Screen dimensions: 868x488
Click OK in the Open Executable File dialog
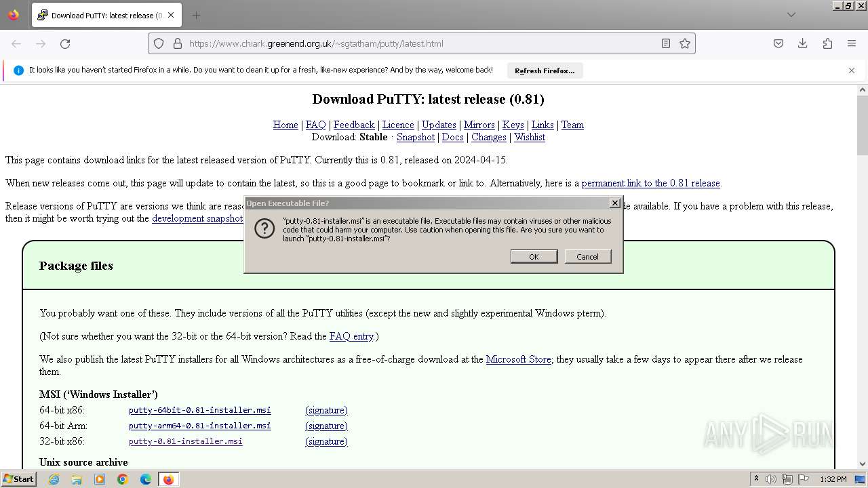click(534, 256)
